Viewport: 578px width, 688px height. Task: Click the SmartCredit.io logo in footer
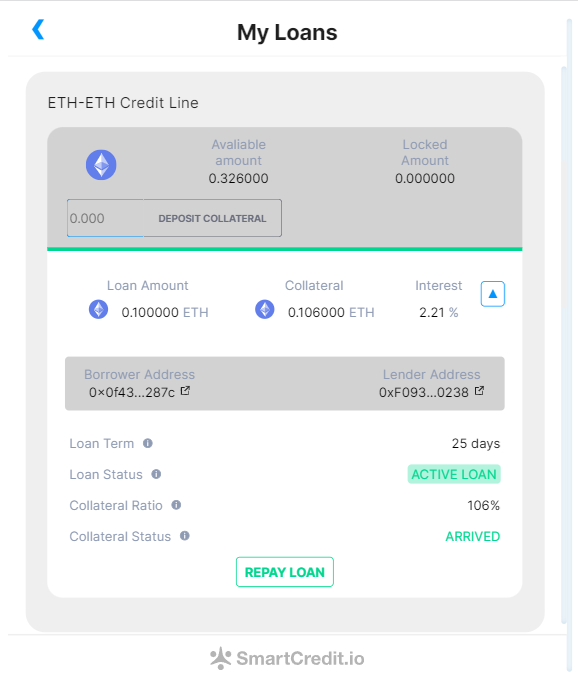pos(287,658)
